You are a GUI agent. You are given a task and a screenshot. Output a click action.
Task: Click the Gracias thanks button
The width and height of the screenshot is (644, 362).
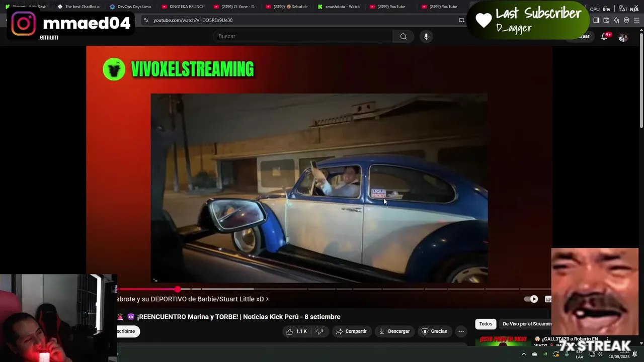click(434, 331)
